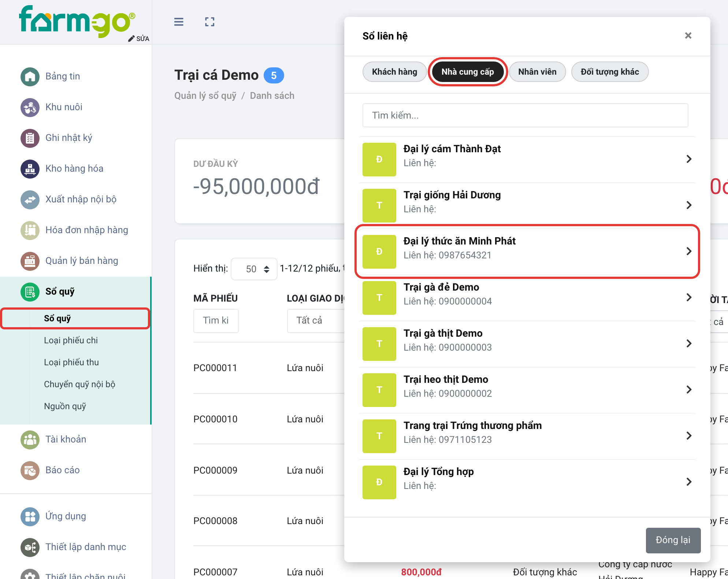Select Đại lý Tổng hợp supplier name

(438, 472)
